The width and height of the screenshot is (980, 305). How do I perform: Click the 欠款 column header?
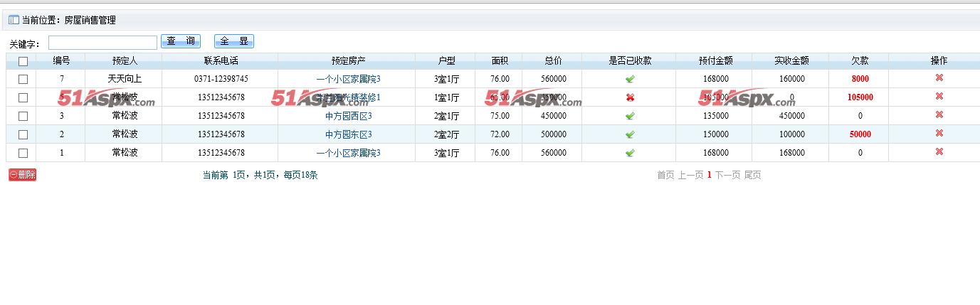tap(860, 61)
